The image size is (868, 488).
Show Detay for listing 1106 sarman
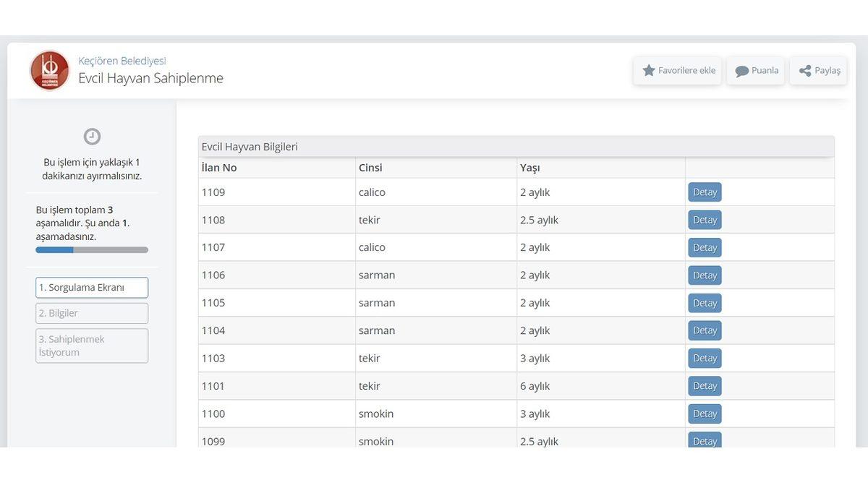[x=705, y=275]
